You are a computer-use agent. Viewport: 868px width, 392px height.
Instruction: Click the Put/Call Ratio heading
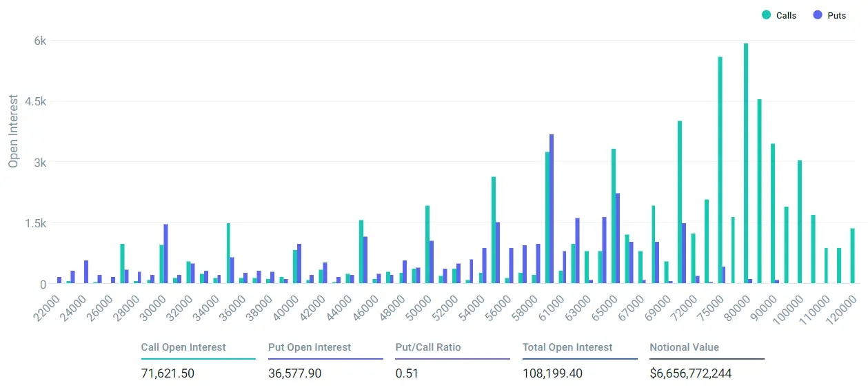click(x=427, y=347)
